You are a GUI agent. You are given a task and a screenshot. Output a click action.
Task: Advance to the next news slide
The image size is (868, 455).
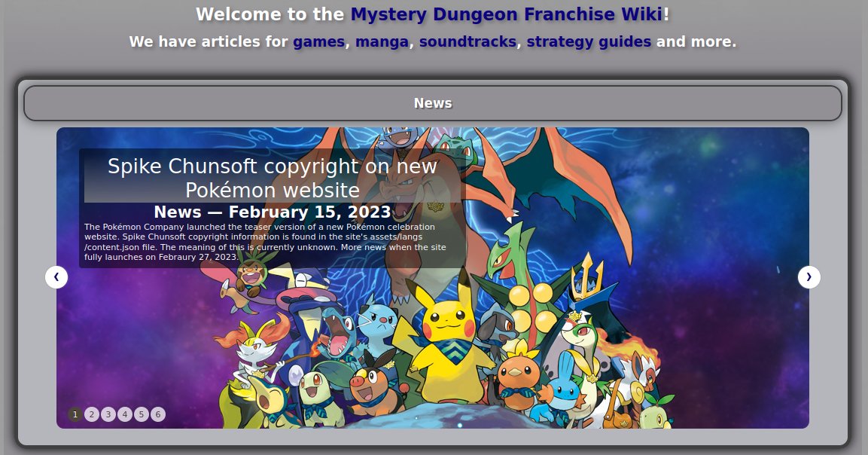(809, 277)
